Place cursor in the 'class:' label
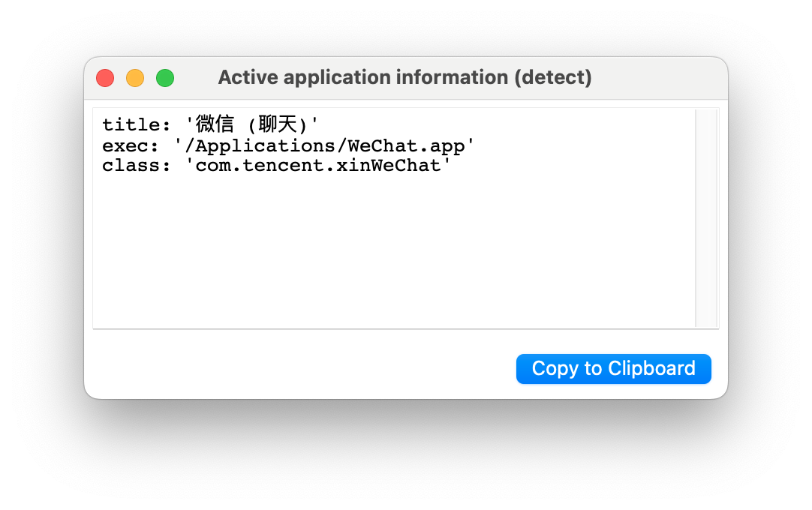Screen dimensions: 812x510 (131, 166)
